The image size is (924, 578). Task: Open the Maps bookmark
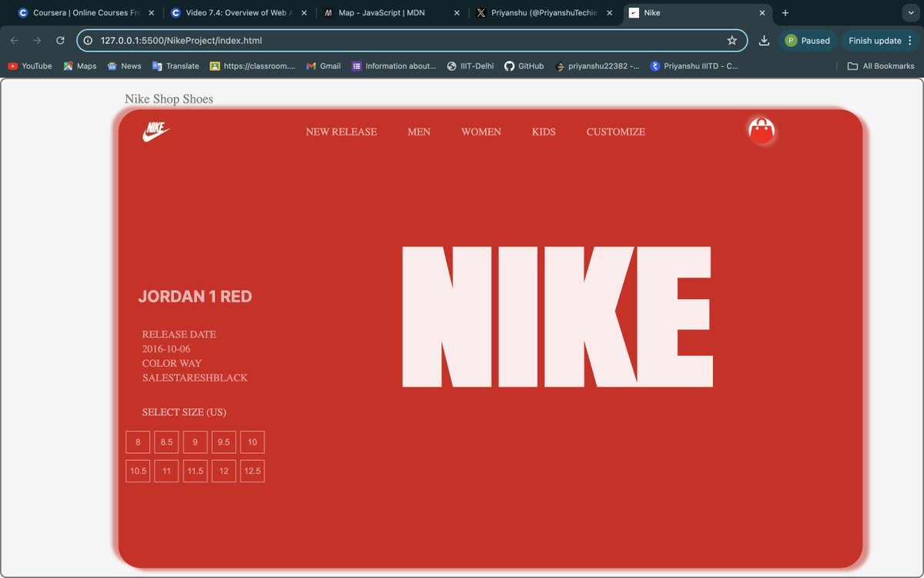(x=80, y=66)
